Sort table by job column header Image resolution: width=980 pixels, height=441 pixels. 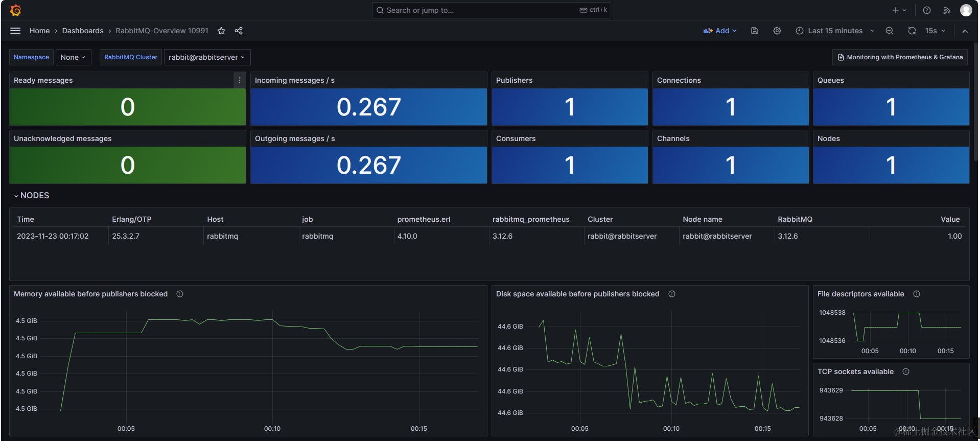(x=307, y=219)
